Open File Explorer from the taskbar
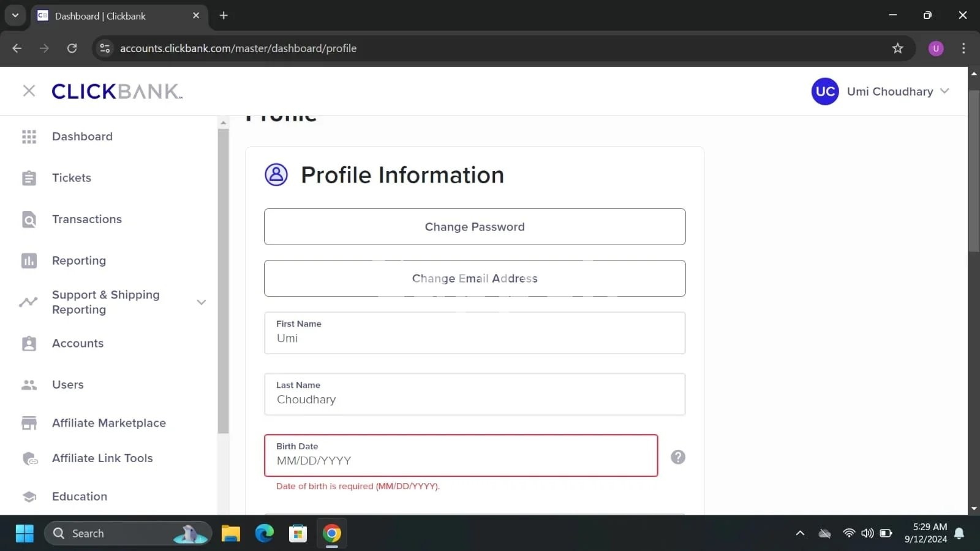The image size is (980, 551). click(231, 533)
